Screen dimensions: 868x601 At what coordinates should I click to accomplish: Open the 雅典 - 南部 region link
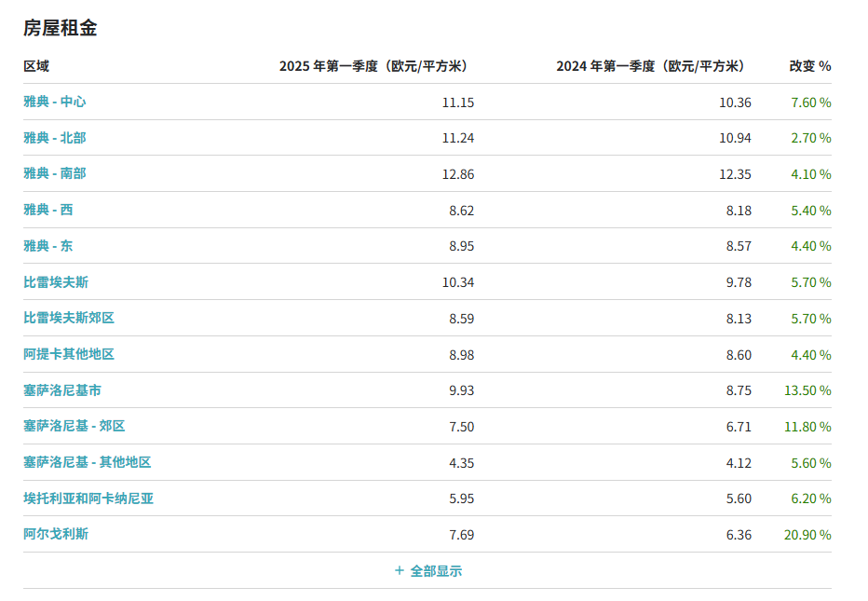[x=54, y=174]
